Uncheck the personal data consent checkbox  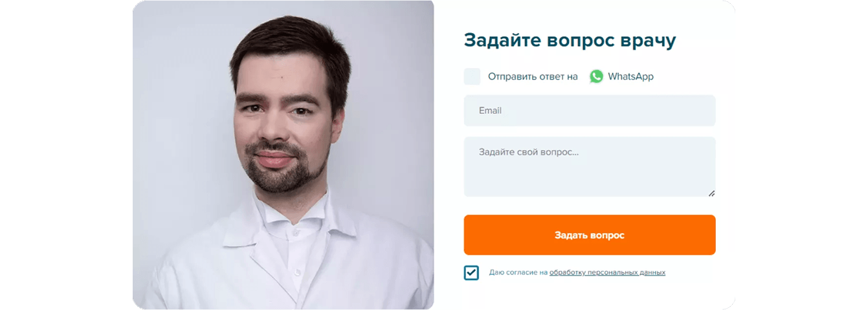coord(471,272)
